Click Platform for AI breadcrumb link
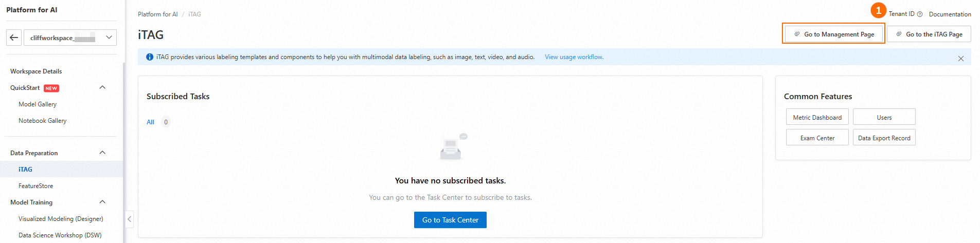This screenshot has width=980, height=243. coord(158,14)
